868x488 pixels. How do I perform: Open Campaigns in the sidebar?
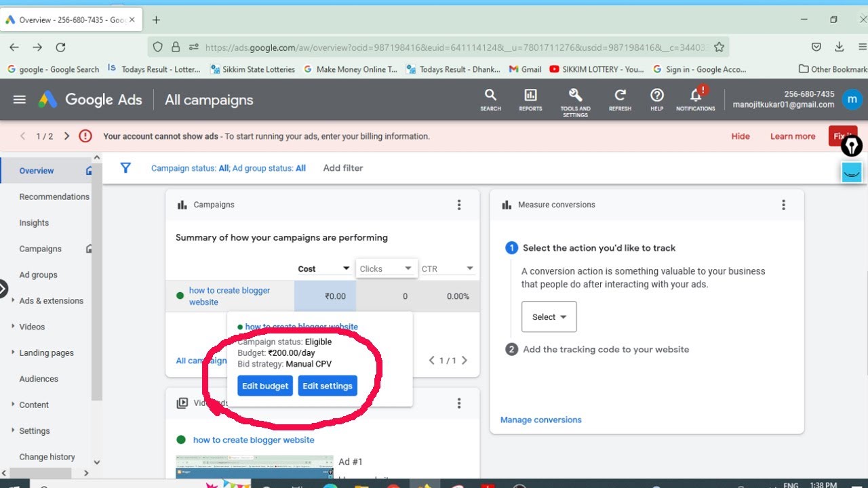pyautogui.click(x=40, y=249)
